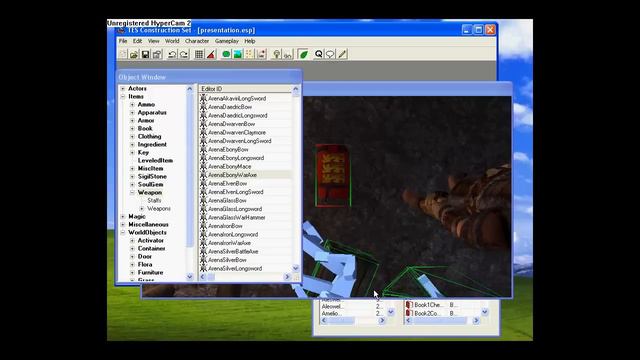Select ArenaDwarvenClaymore in the list

pyautogui.click(x=237, y=133)
